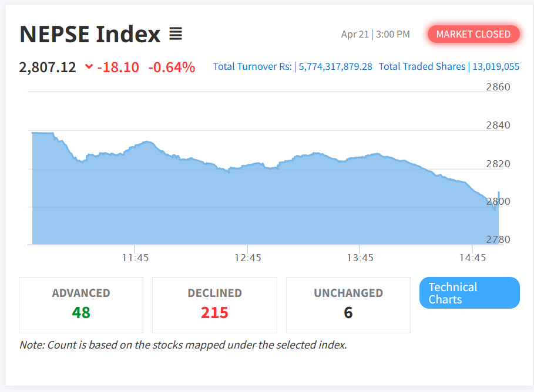The height and width of the screenshot is (392, 534).
Task: Click the 12:45 time axis label
Action: tap(248, 258)
